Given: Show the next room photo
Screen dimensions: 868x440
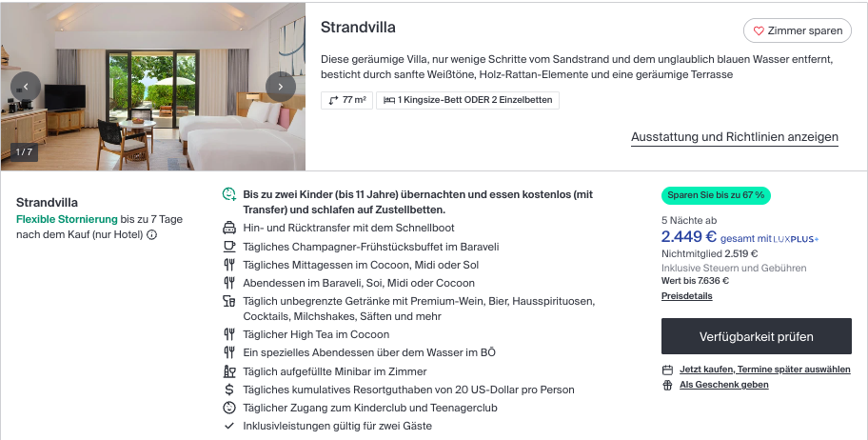Looking at the screenshot, I should (x=280, y=86).
